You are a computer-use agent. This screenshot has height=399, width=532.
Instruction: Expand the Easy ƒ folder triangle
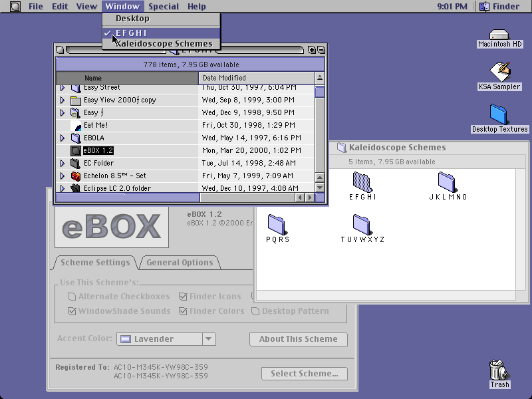click(63, 112)
